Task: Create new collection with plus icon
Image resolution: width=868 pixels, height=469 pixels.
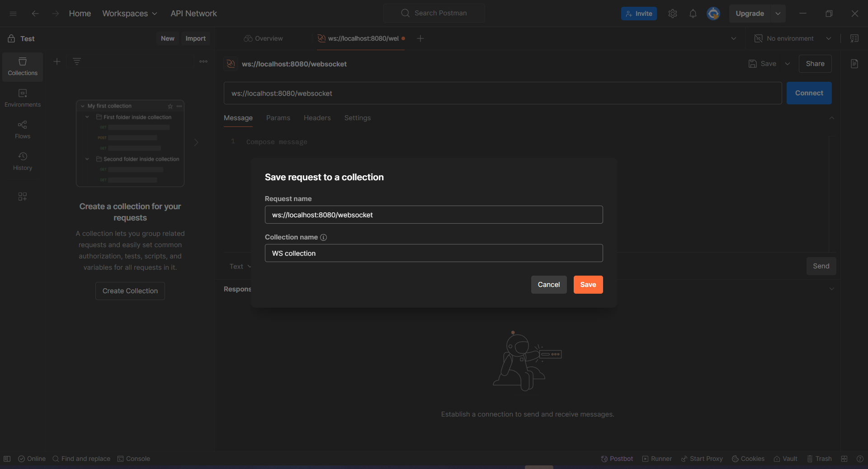Action: point(57,61)
